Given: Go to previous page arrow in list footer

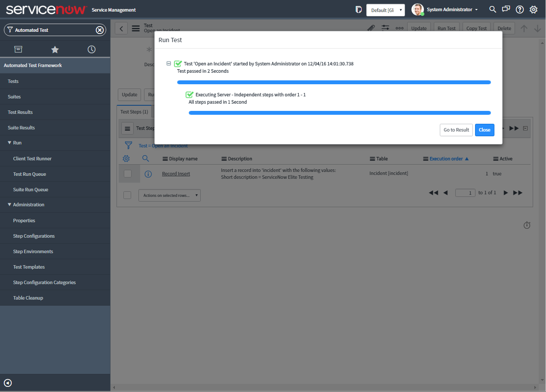Looking at the screenshot, I should point(445,193).
